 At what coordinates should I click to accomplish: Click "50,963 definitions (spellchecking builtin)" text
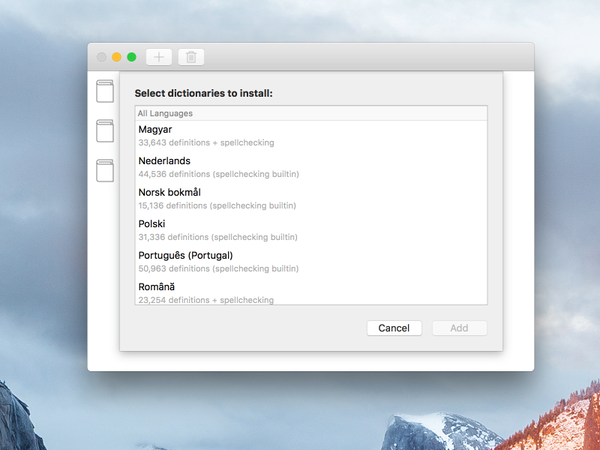coord(218,268)
